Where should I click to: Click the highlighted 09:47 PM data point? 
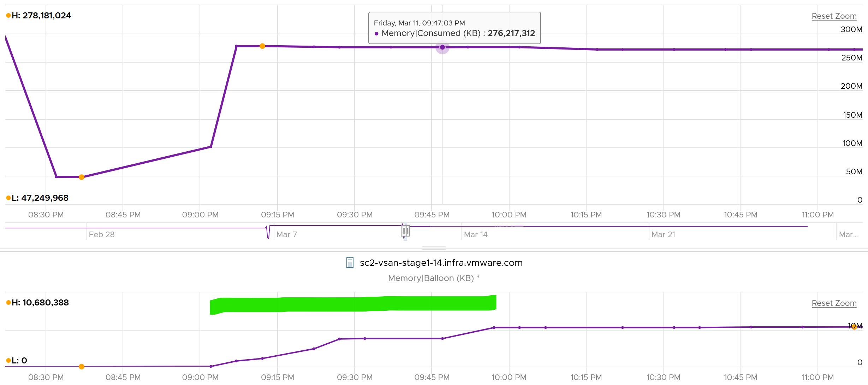tap(442, 47)
